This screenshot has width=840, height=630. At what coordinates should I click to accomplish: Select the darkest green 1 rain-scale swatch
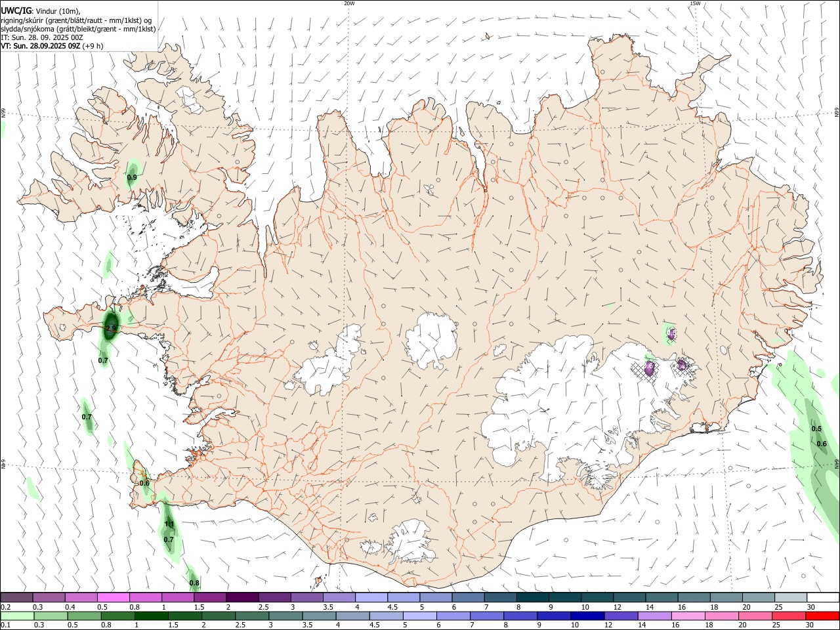(x=151, y=616)
